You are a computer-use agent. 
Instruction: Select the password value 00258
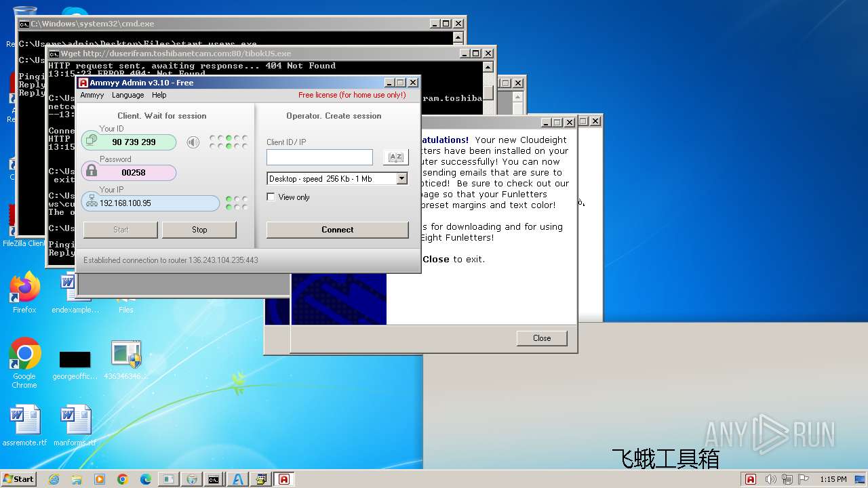click(134, 173)
